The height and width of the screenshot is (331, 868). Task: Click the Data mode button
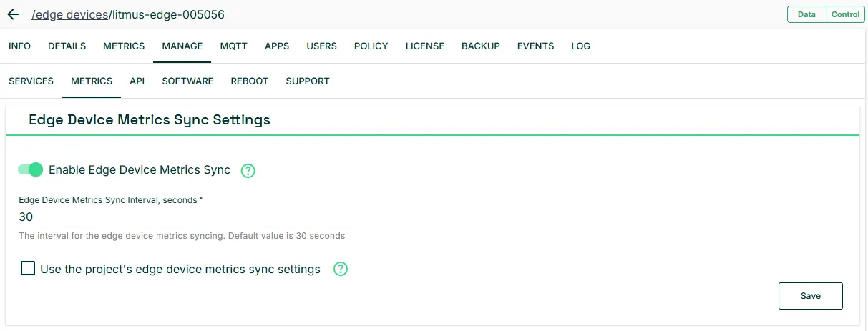[x=806, y=14]
